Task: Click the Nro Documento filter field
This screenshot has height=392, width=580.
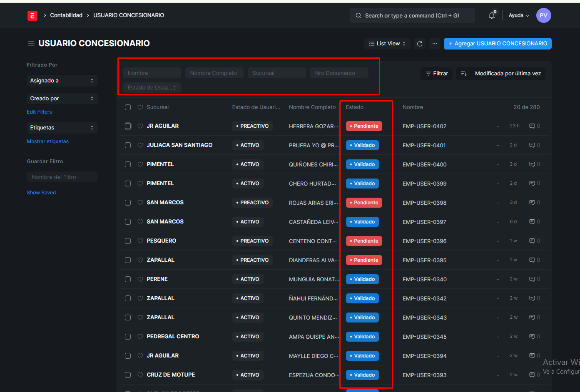Action: pos(339,73)
